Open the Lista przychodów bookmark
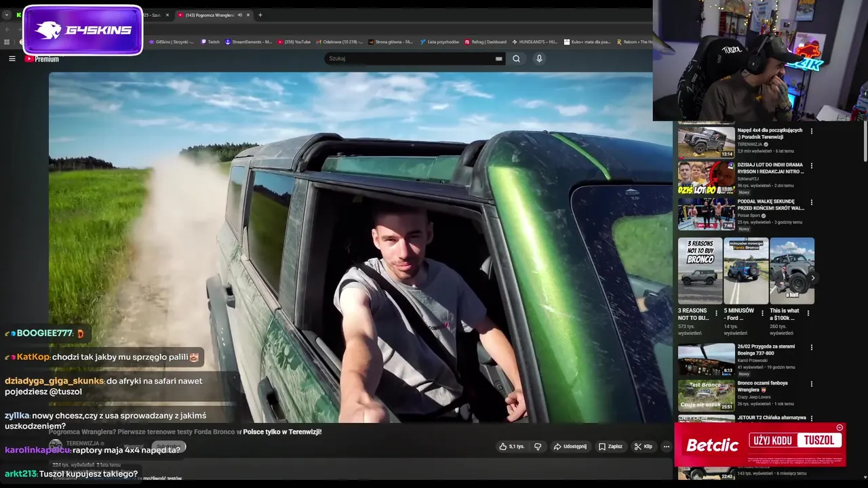This screenshot has width=868, height=488. coord(439,42)
